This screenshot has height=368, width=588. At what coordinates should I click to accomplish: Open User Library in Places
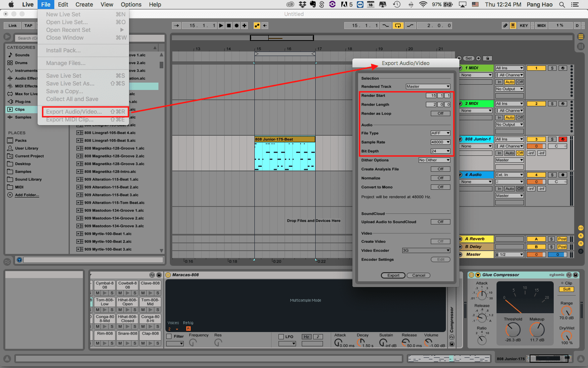point(27,148)
